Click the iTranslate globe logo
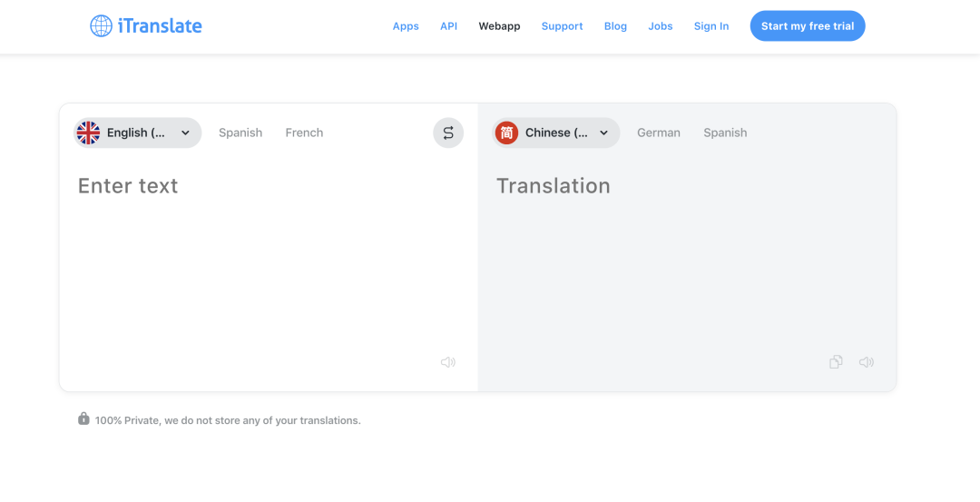 tap(101, 26)
